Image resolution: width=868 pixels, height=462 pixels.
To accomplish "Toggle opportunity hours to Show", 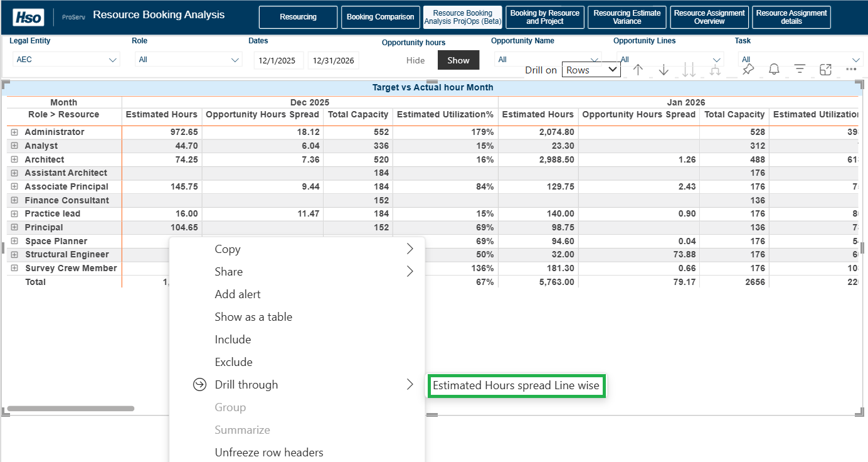I will 458,60.
